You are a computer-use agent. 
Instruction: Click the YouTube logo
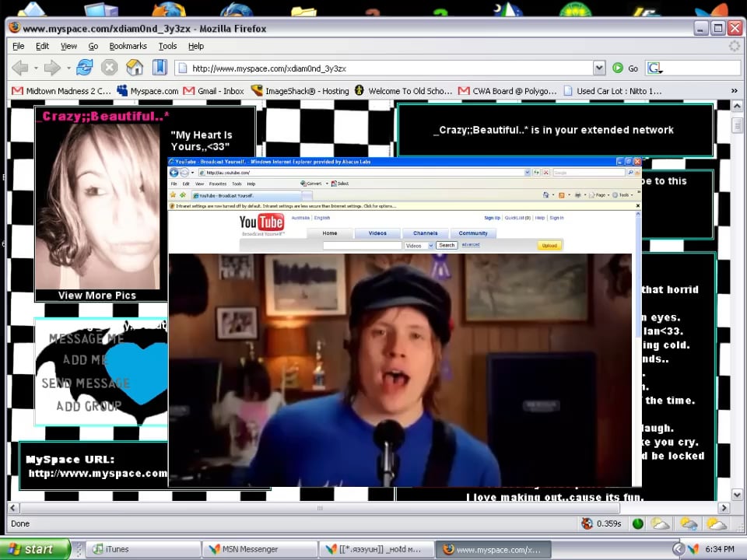coord(261,222)
